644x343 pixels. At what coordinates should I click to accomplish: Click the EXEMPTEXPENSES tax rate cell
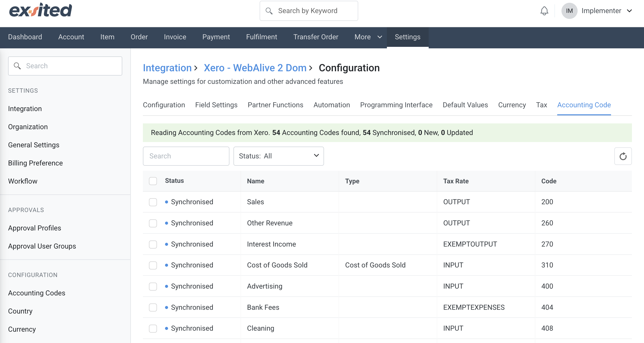[x=474, y=307]
